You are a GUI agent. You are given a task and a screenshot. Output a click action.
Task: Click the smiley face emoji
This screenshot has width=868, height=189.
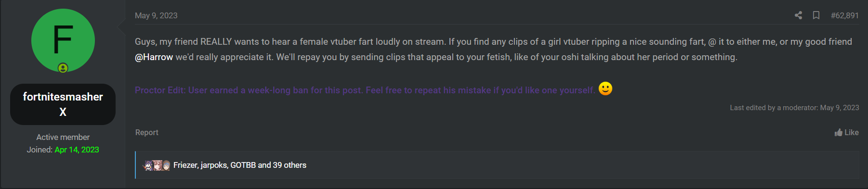point(605,88)
